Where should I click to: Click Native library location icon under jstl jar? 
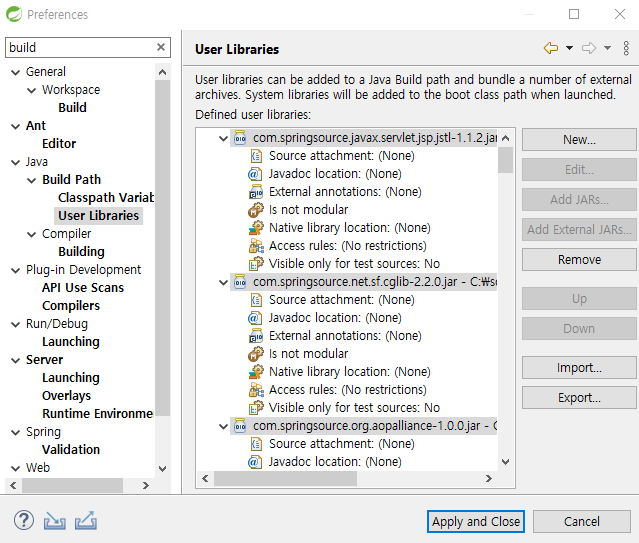click(x=256, y=227)
